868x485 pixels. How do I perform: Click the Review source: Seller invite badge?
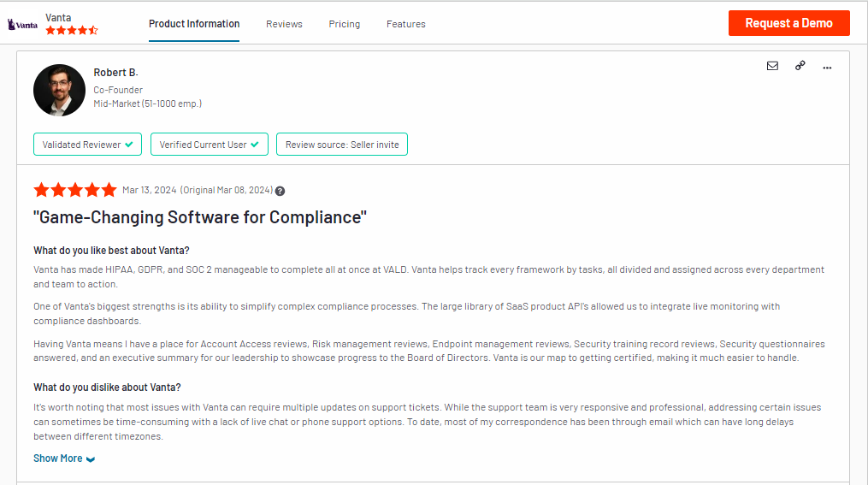(342, 145)
